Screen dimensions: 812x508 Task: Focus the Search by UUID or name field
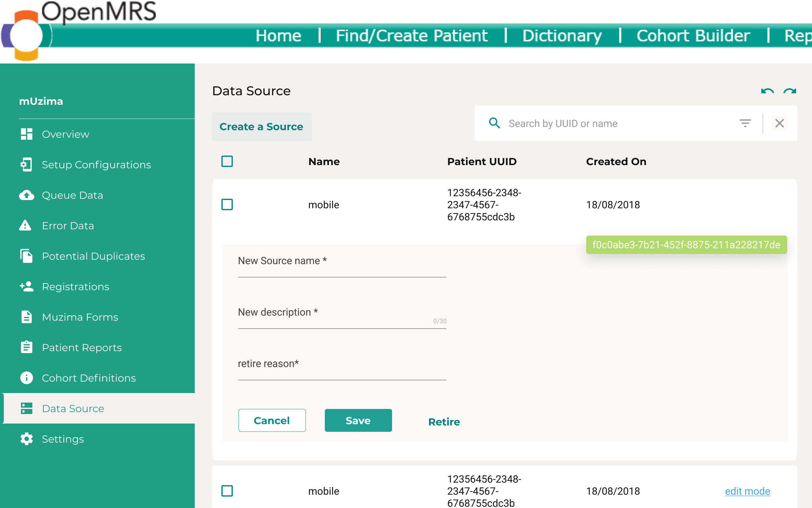point(617,123)
